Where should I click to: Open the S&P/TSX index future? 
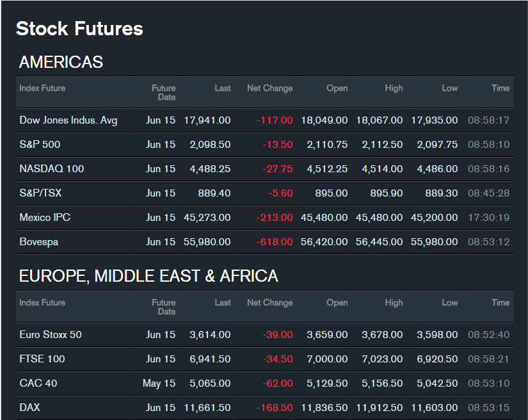[40, 193]
